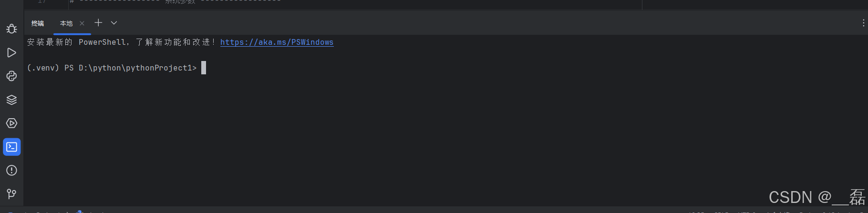Click the D:\python\pythonProject1 prompt path

click(135, 68)
